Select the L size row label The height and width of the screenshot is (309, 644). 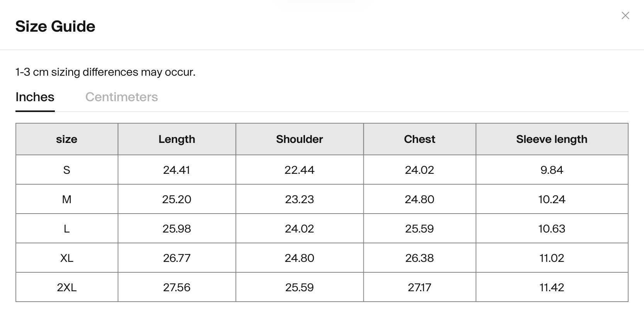pos(67,229)
